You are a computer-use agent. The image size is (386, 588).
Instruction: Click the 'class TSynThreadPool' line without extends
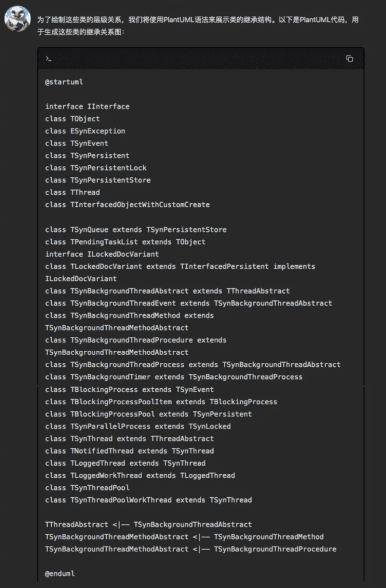(87, 488)
